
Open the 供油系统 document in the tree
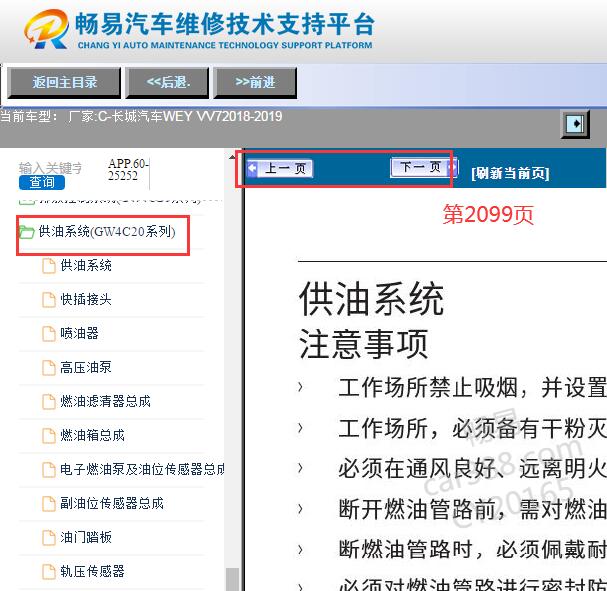tap(86, 266)
